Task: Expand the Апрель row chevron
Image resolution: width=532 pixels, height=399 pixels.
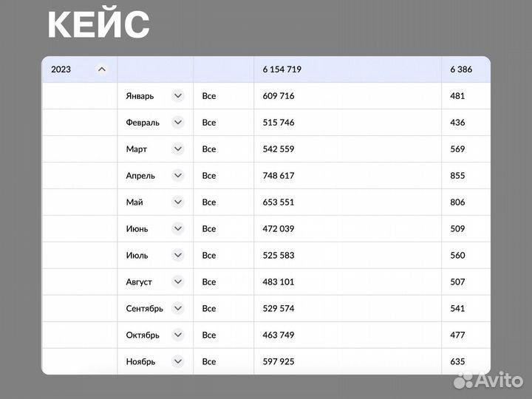Action: coord(177,176)
